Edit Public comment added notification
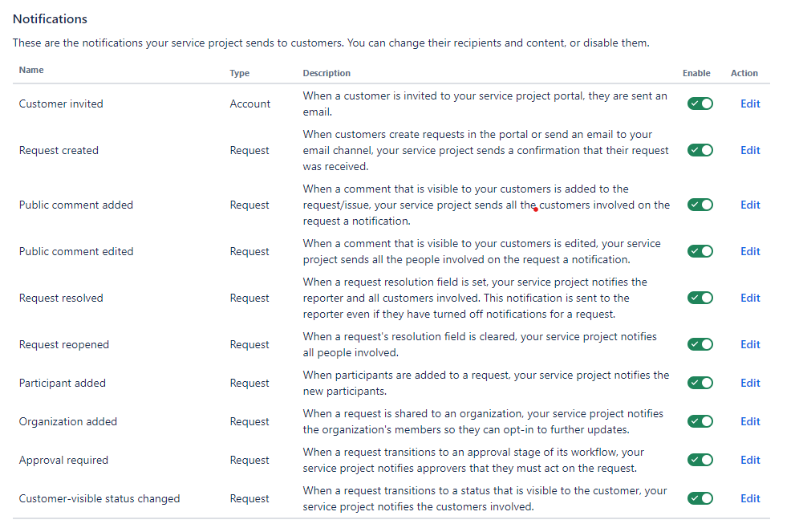This screenshot has width=799, height=532. [750, 205]
